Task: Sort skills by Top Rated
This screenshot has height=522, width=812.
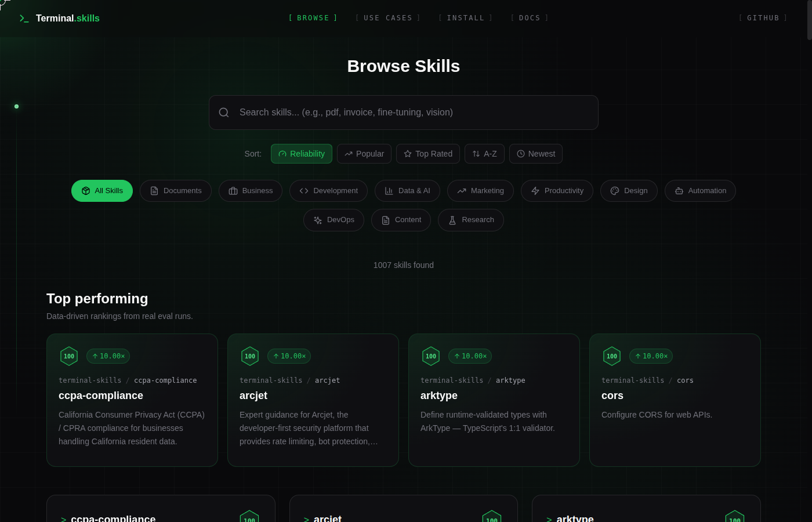Action: 428,154
